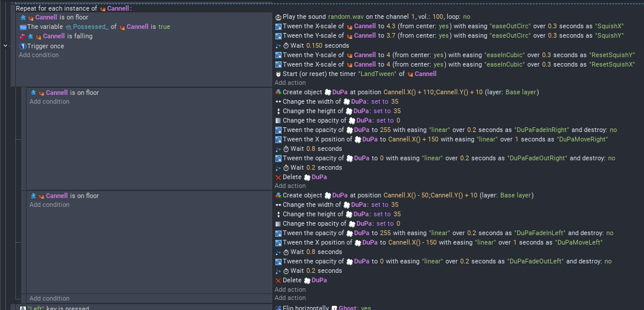Select the Cannell object in the Repeat header
The image size is (644, 310).
pos(118,8)
